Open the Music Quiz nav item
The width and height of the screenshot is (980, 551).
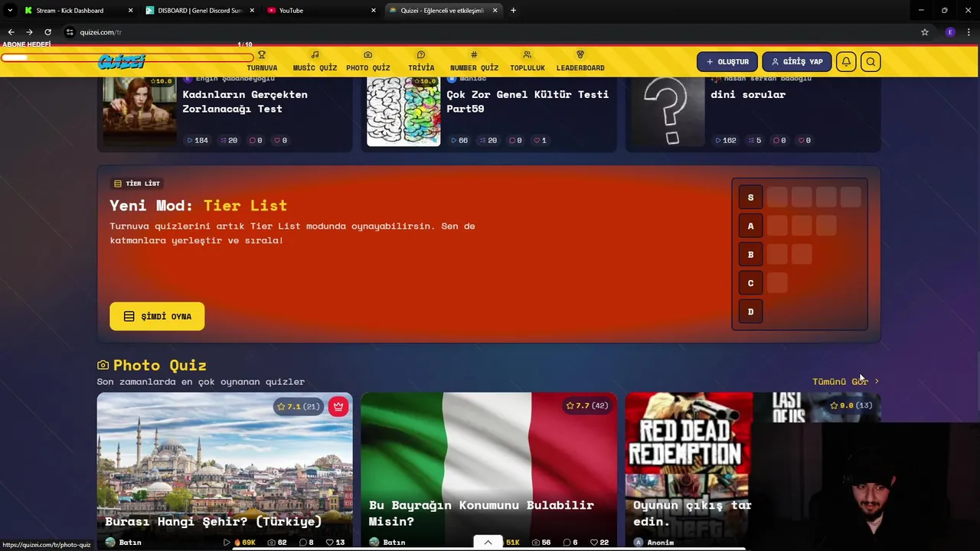tap(315, 61)
